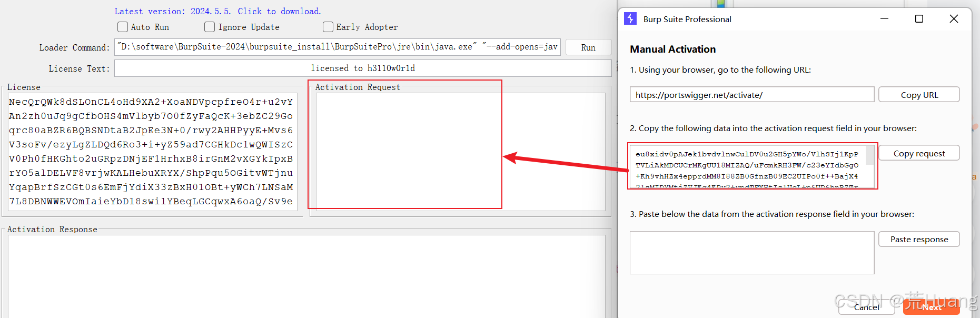980x318 pixels.
Task: Click inside the License text area
Action: coord(152,152)
